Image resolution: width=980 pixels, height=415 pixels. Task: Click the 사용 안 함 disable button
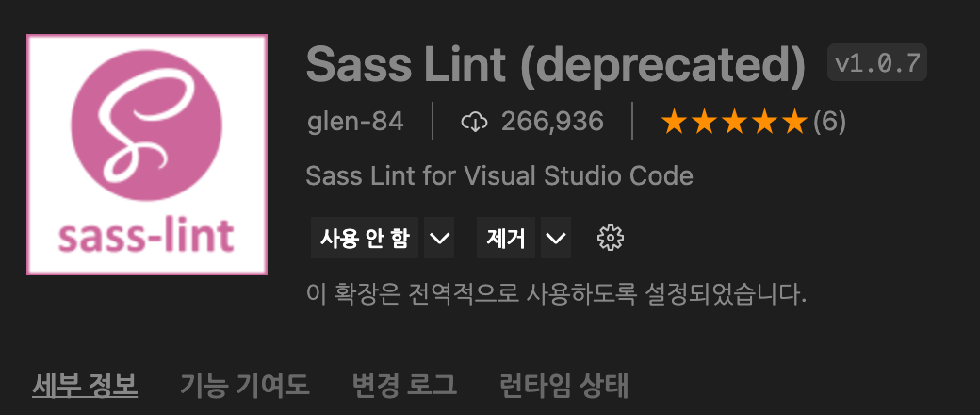tap(365, 238)
